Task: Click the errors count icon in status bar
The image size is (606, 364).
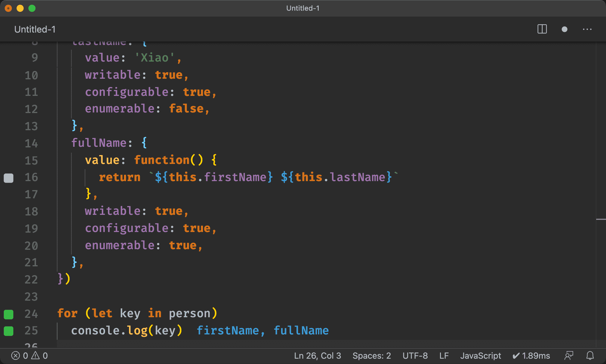Action: click(16, 355)
